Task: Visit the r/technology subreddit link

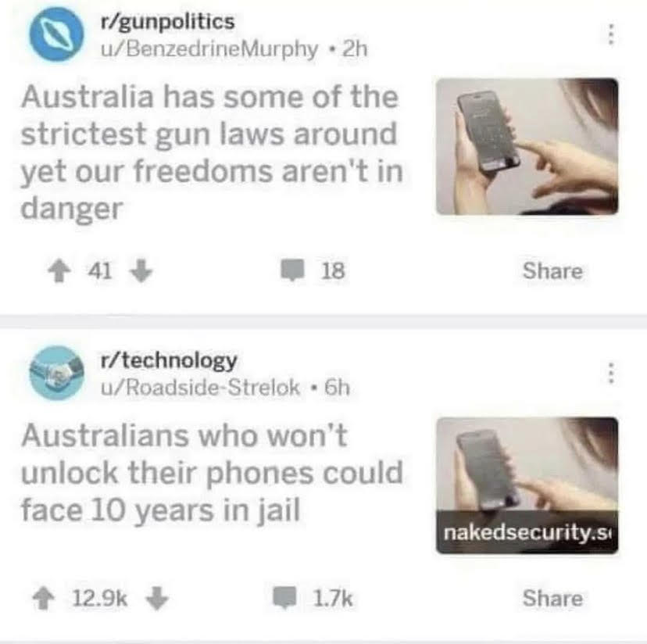Action: click(x=169, y=360)
